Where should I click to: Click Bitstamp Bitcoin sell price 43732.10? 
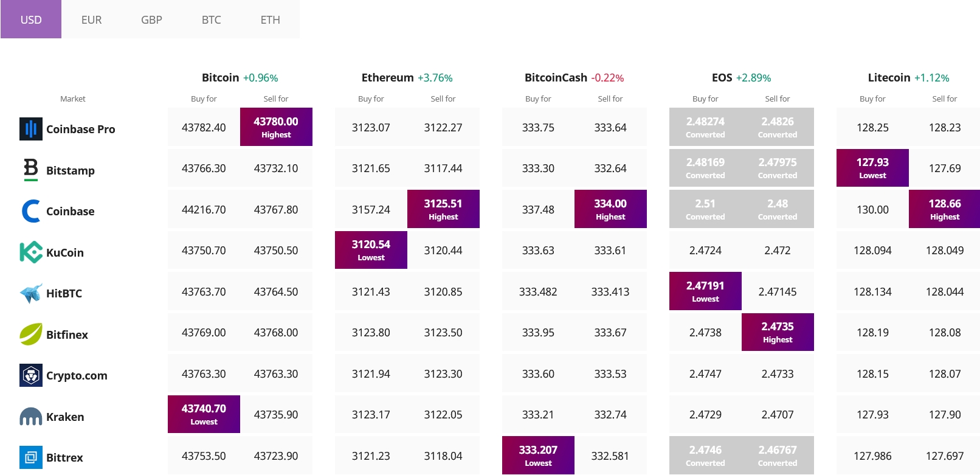(x=276, y=168)
